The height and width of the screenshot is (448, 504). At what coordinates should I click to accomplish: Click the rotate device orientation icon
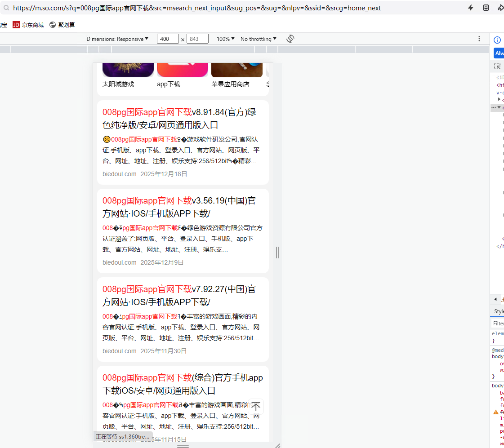pyautogui.click(x=290, y=39)
